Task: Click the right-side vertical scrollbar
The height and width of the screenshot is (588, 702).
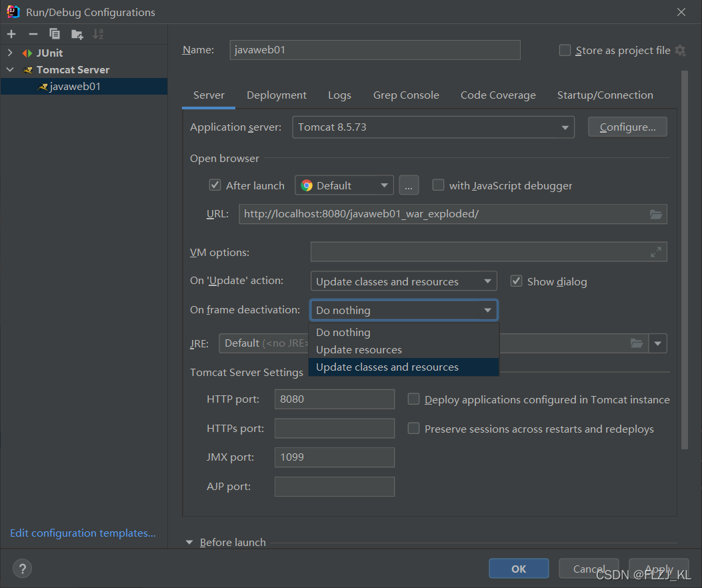Action: point(685,260)
